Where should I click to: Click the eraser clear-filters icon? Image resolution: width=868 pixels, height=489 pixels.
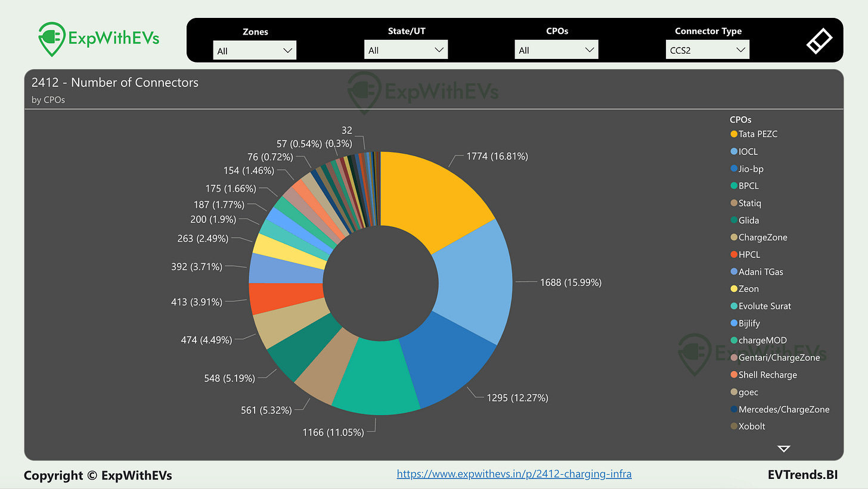pos(819,41)
